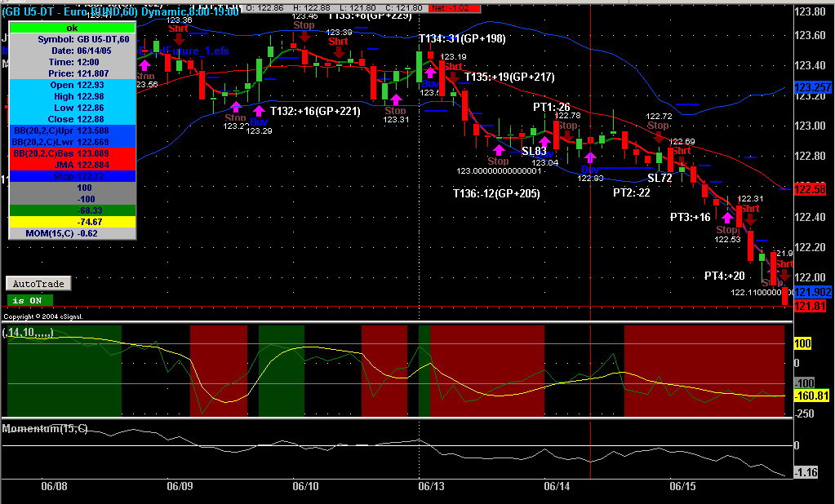Click the O: 122.86 readout in header
Viewport: 835px width, 504px height.
[x=264, y=8]
